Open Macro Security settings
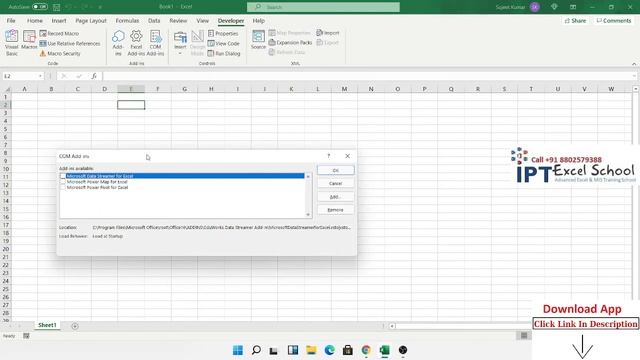This screenshot has width=640, height=360. (x=60, y=53)
